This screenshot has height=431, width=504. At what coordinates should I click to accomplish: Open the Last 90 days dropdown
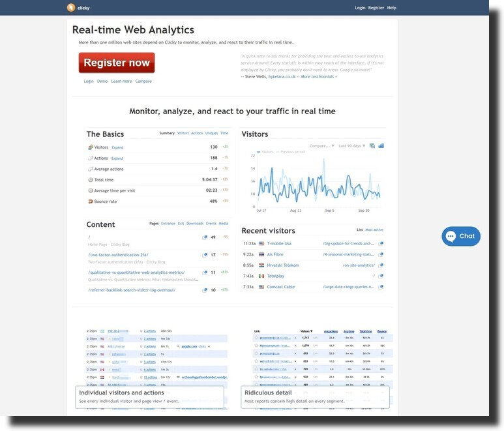(352, 146)
